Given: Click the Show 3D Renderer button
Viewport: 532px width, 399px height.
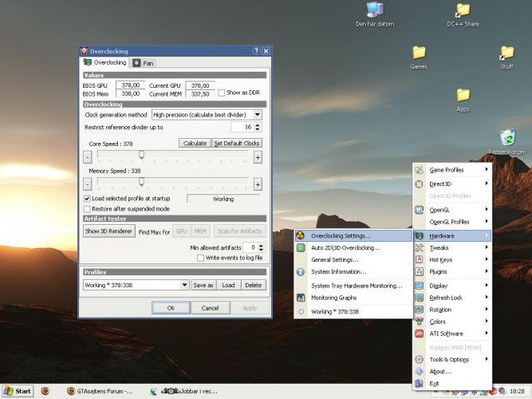Looking at the screenshot, I should (x=108, y=231).
